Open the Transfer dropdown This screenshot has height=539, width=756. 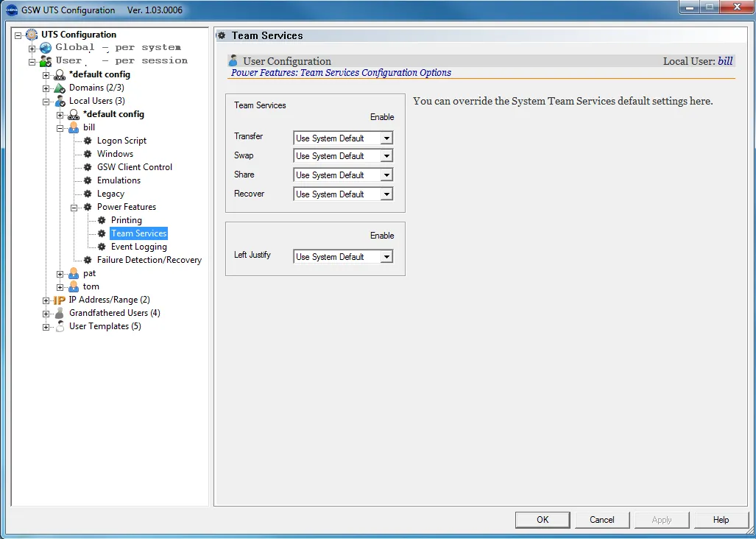(x=386, y=138)
